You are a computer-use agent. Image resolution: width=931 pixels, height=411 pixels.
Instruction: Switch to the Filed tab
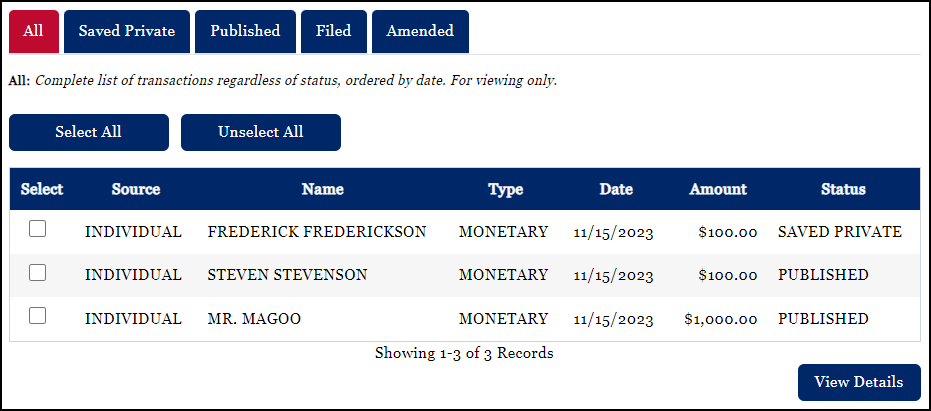334,31
